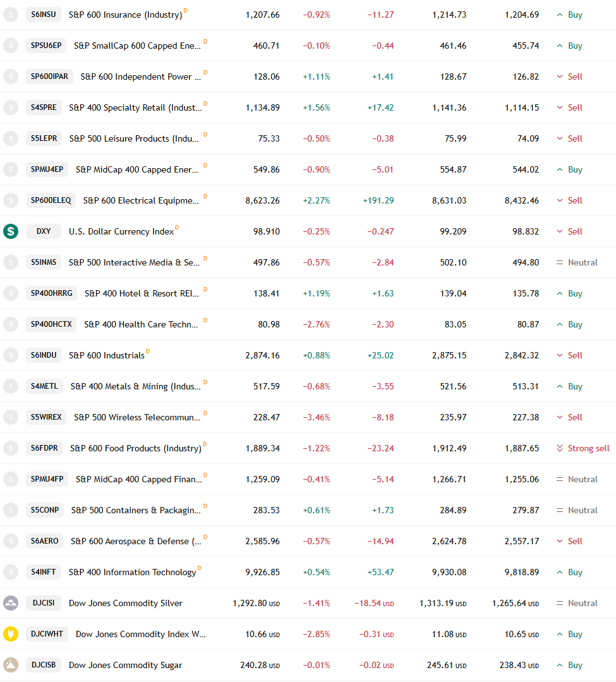Click the Strong sell double-arrow icon for S6FDPR
616x682 pixels.
click(x=560, y=448)
